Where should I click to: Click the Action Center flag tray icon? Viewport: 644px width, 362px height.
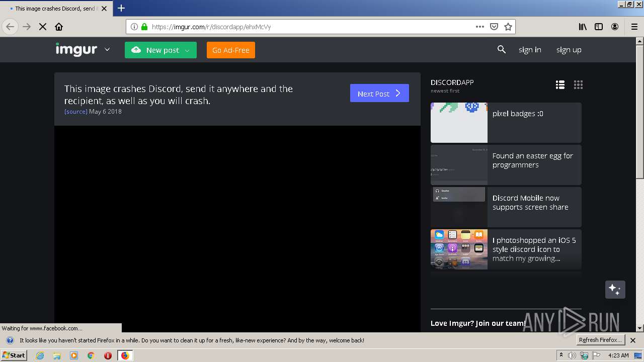pyautogui.click(x=596, y=355)
